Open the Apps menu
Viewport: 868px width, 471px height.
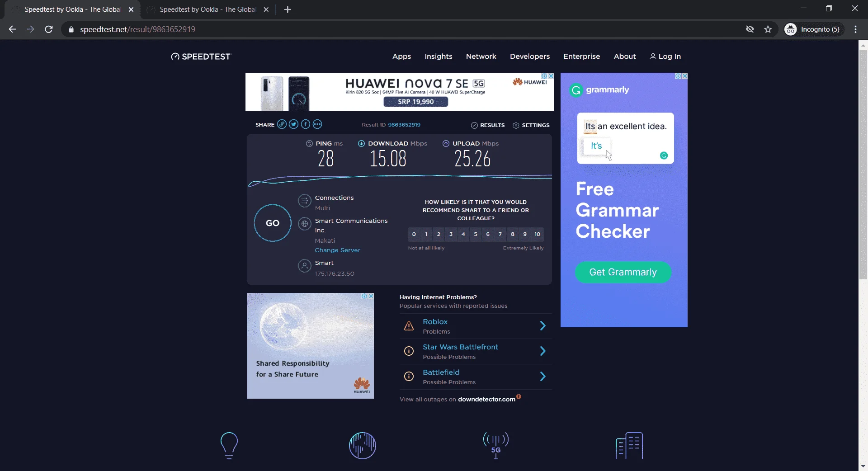tap(401, 57)
